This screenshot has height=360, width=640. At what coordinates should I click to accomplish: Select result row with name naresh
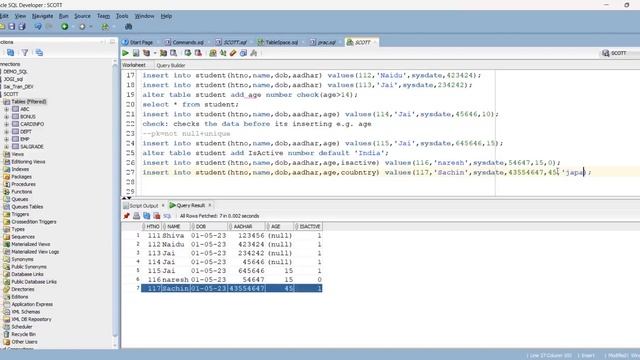(x=231, y=280)
